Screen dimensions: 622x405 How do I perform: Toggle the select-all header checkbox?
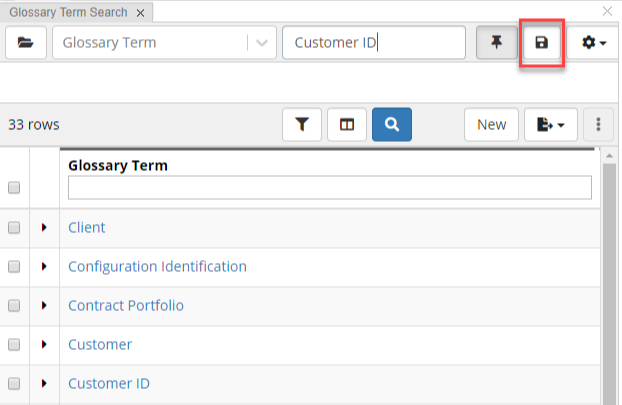[14, 187]
